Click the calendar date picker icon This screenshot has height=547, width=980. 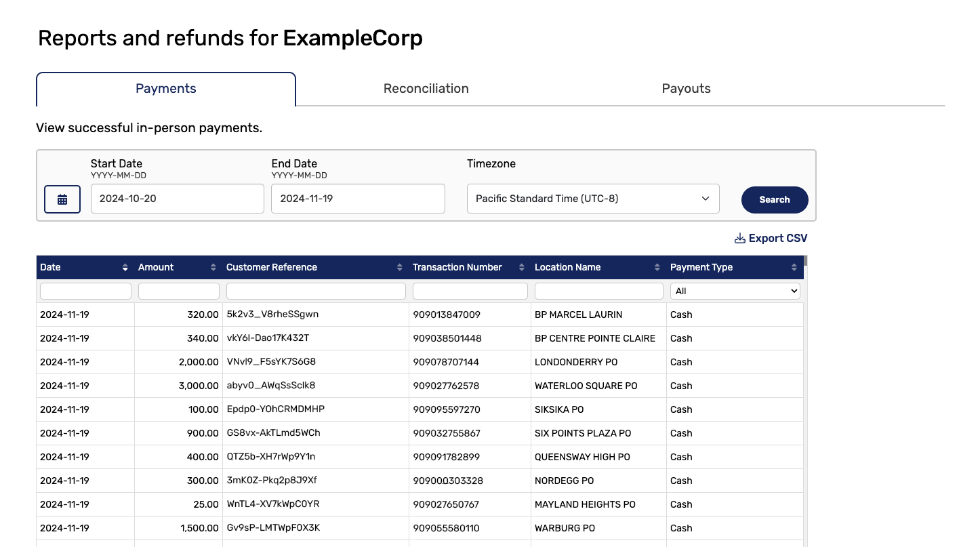(x=62, y=199)
